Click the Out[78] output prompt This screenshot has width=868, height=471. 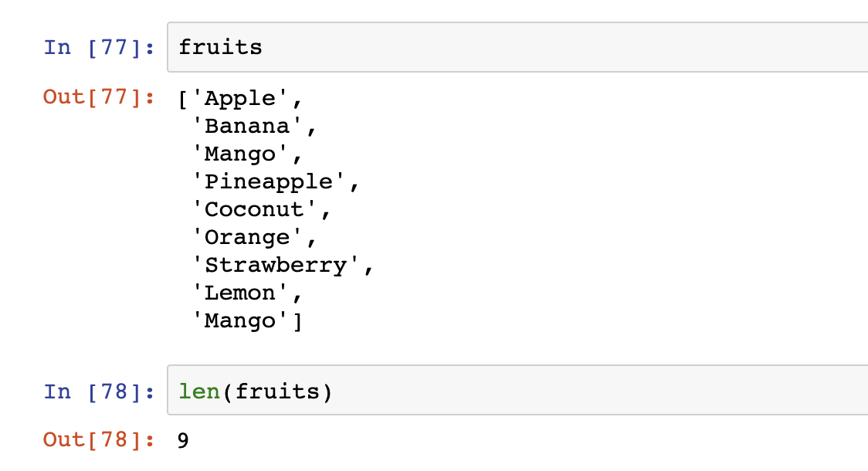[x=99, y=440]
